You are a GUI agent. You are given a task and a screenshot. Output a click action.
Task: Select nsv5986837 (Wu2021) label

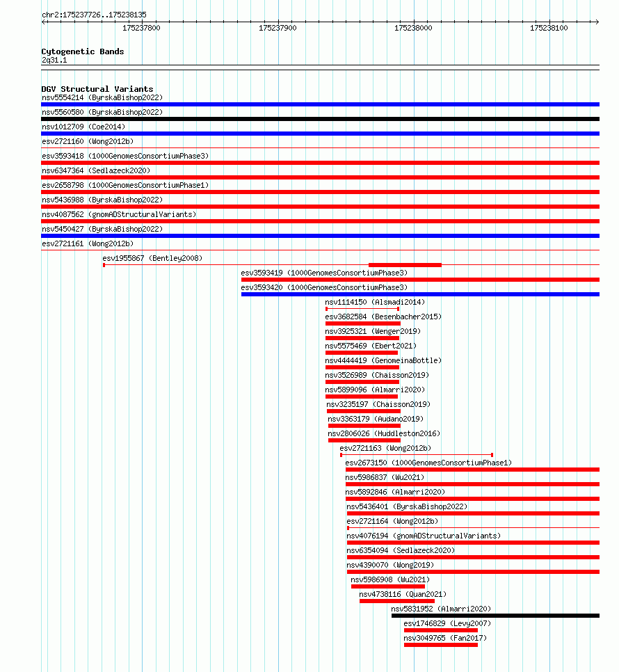pyautogui.click(x=385, y=477)
